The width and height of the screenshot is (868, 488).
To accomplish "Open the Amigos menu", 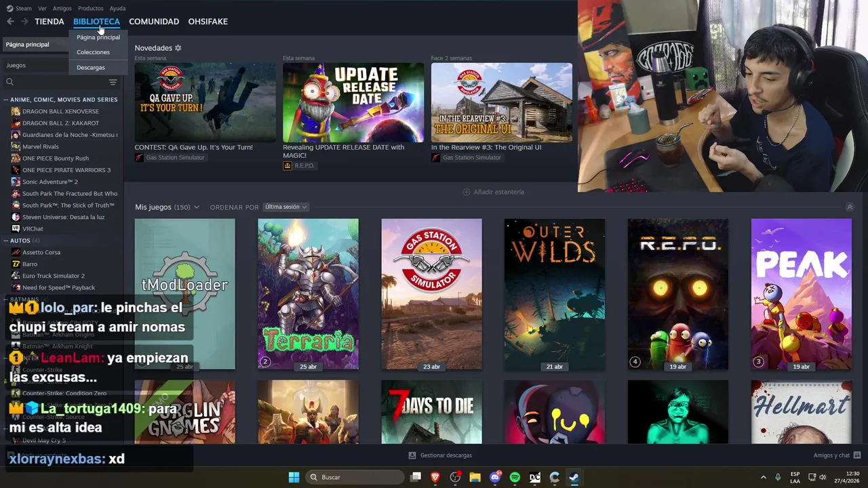I will (62, 8).
